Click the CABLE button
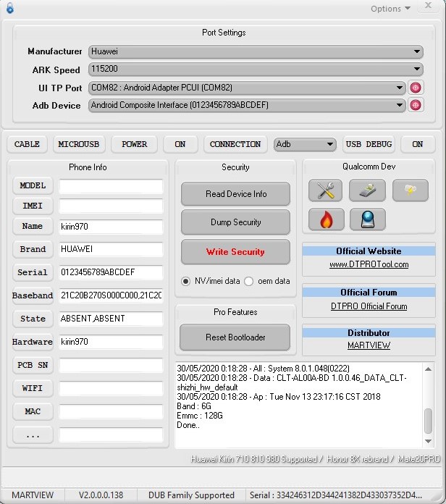 (x=27, y=144)
